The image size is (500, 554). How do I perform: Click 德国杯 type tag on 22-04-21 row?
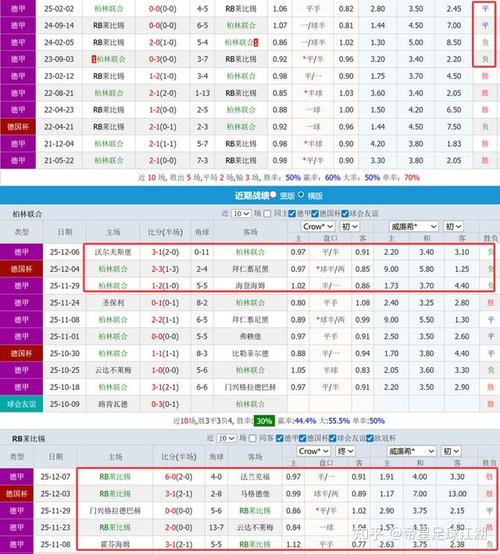point(18,127)
